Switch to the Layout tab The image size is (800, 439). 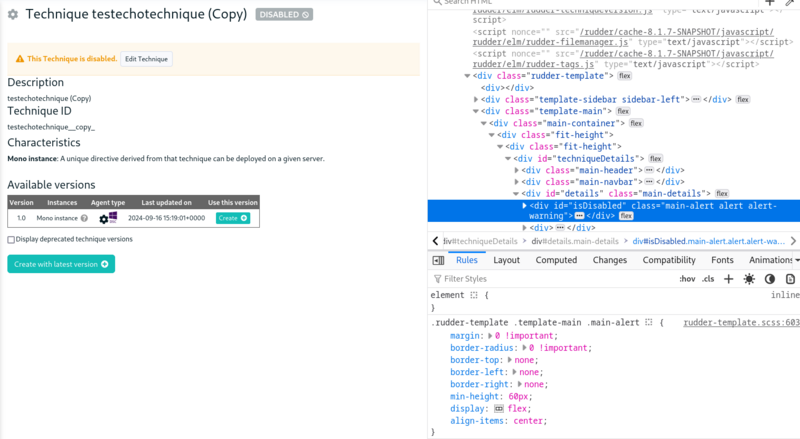tap(506, 260)
